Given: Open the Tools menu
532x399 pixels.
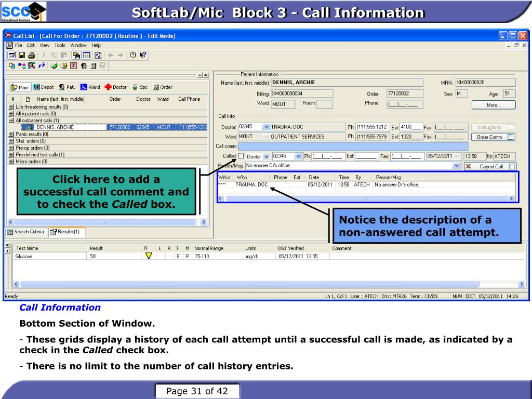Looking at the screenshot, I should pyautogui.click(x=60, y=45).
